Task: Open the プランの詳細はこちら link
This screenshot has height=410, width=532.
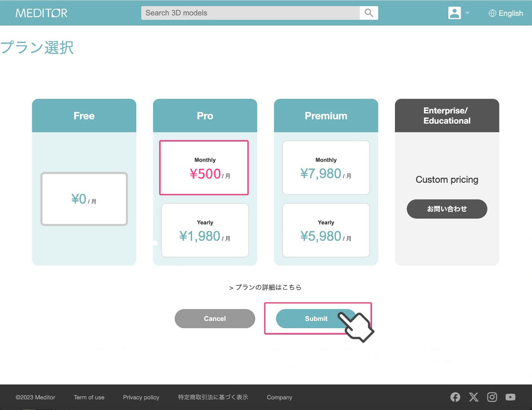Action: [x=266, y=287]
